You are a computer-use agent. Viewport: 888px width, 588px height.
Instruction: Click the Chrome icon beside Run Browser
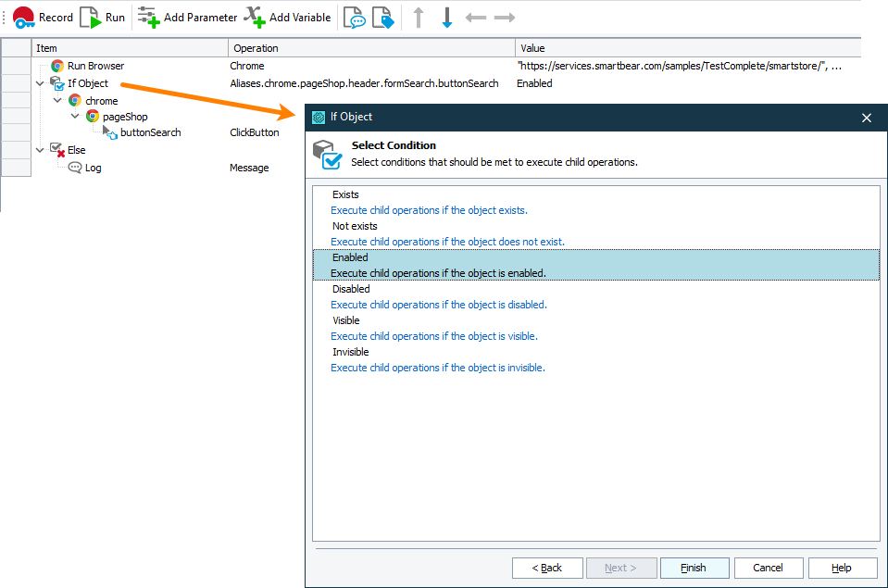tap(57, 67)
